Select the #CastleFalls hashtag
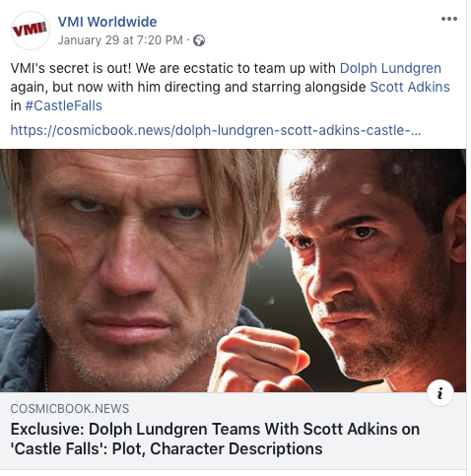This screenshot has width=471, height=476. [x=64, y=105]
